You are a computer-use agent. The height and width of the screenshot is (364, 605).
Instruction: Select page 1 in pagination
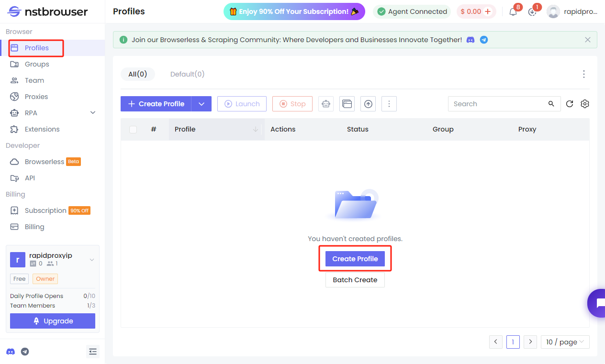513,342
